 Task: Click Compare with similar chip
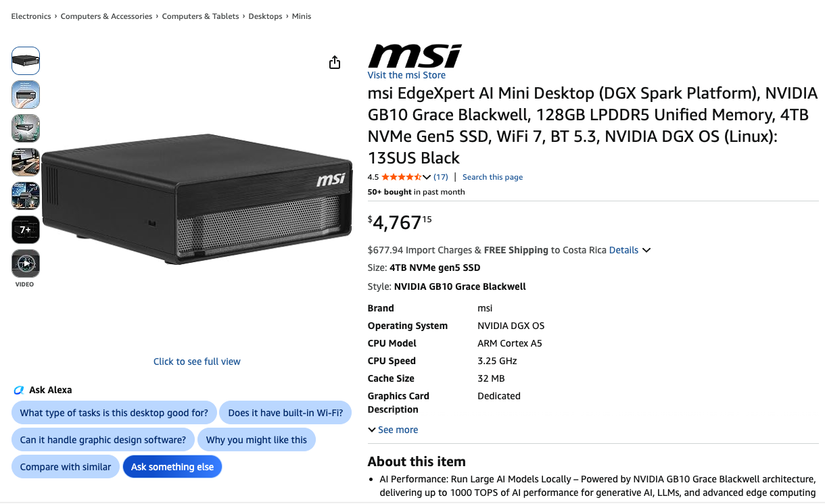pyautogui.click(x=66, y=467)
